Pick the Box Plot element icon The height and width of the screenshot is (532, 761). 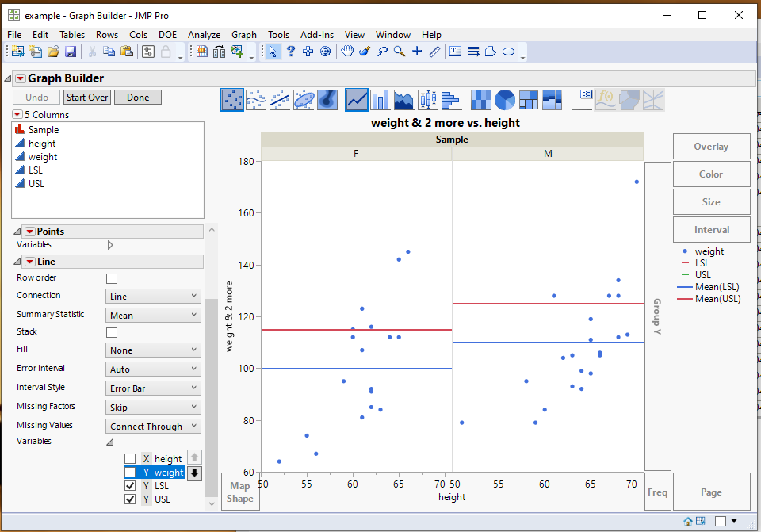(x=428, y=99)
